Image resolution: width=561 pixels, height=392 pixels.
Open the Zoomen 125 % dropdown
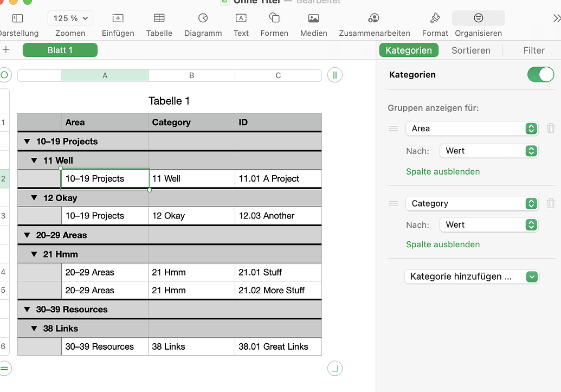coord(70,18)
